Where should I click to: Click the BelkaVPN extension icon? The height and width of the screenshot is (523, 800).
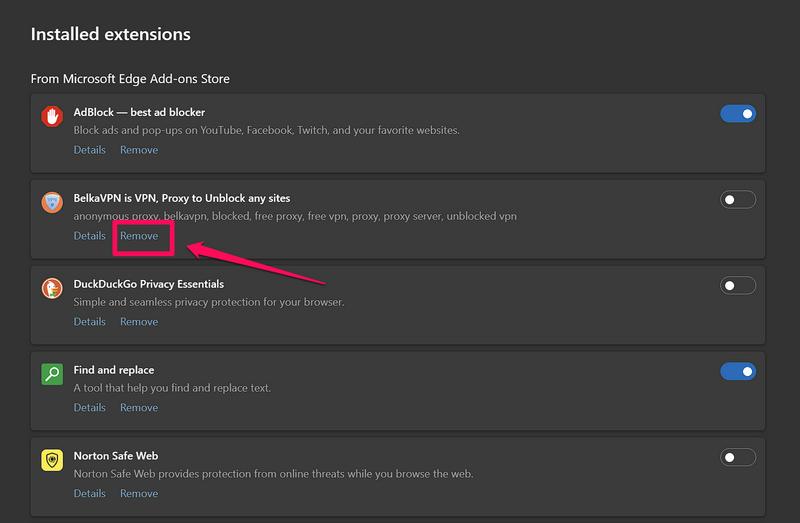(52, 203)
